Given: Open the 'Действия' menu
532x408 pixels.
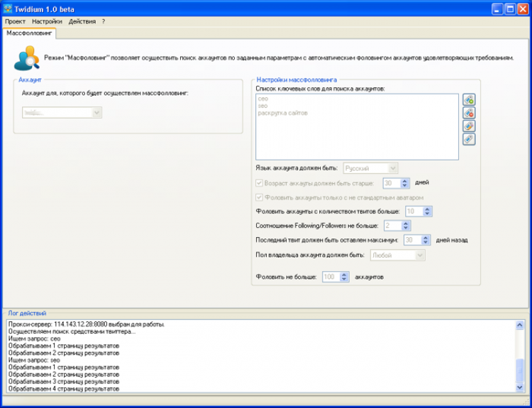Looking at the screenshot, I should click(82, 21).
